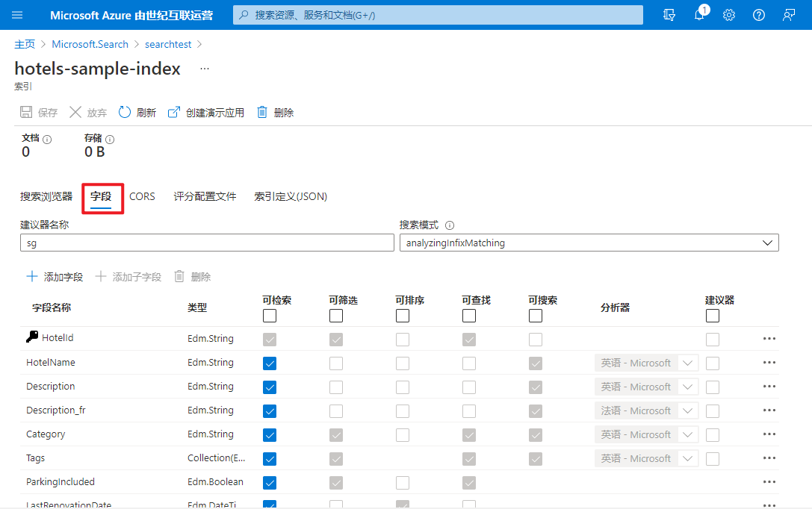Uncheck 可检索 for Tags row
This screenshot has width=812, height=509.
tap(270, 459)
